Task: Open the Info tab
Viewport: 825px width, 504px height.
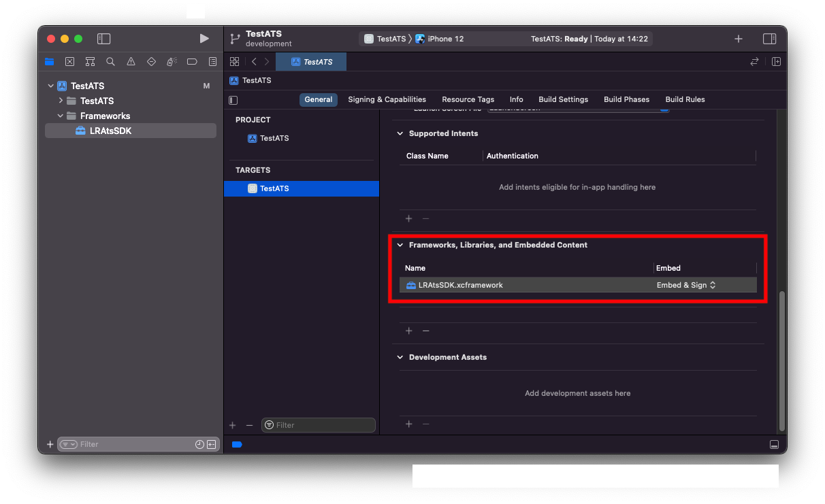Action: (x=517, y=99)
